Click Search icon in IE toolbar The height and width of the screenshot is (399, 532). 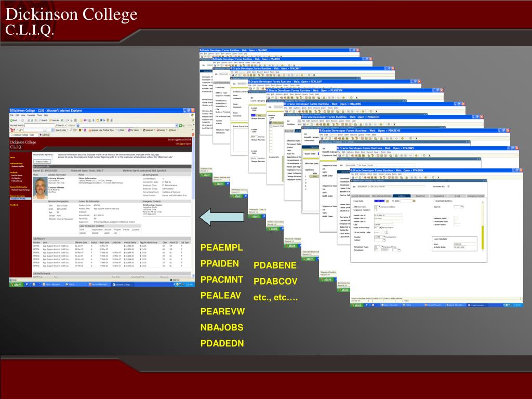(x=44, y=120)
